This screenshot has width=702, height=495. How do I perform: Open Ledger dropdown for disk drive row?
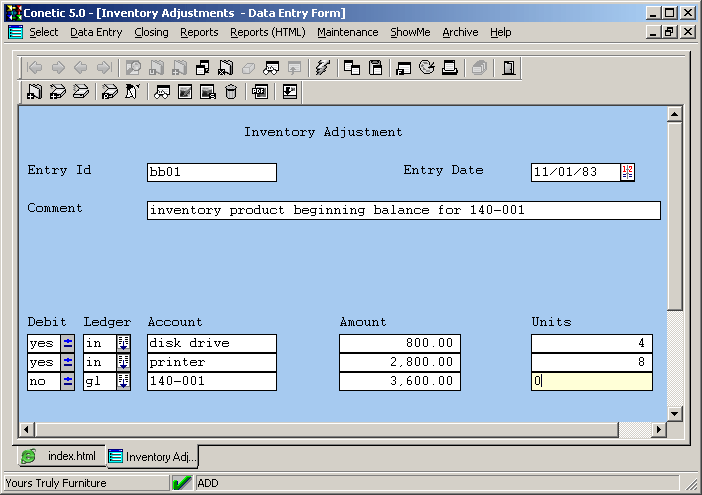click(x=124, y=343)
